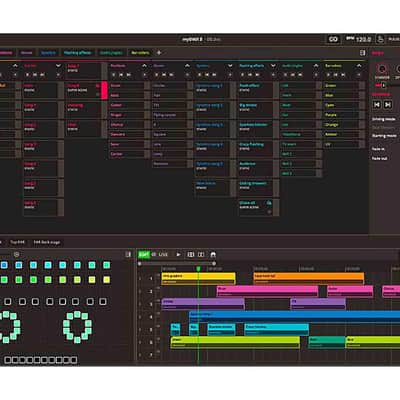This screenshot has width=400, height=400.
Task: Switch timeline to LIVE mode
Action: (x=163, y=255)
